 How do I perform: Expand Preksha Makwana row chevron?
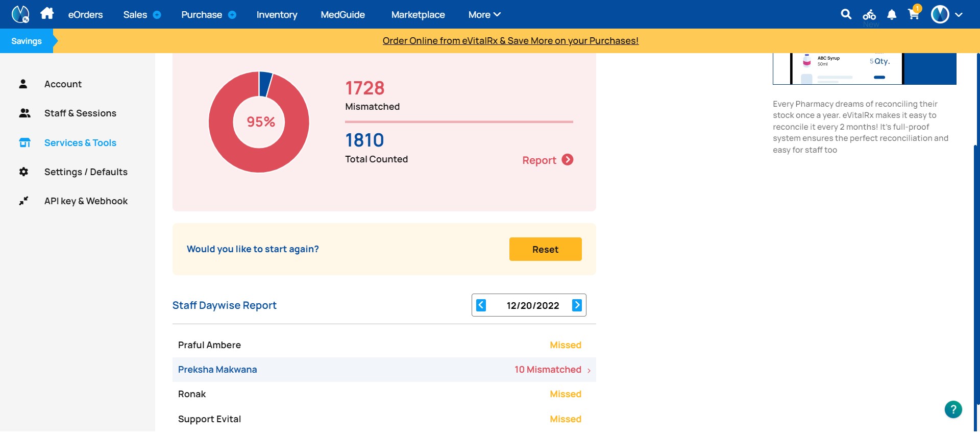pyautogui.click(x=589, y=371)
